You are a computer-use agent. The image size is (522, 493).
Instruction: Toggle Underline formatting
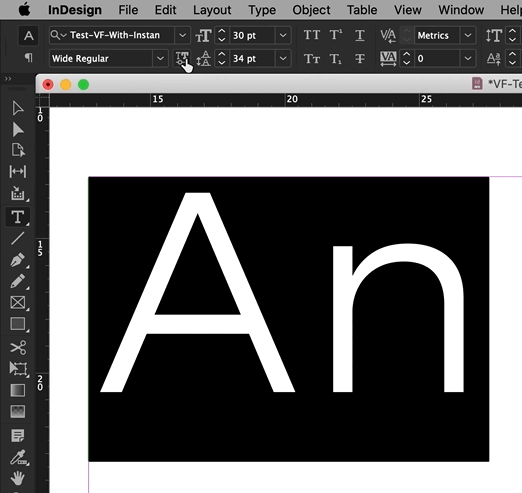pos(360,35)
